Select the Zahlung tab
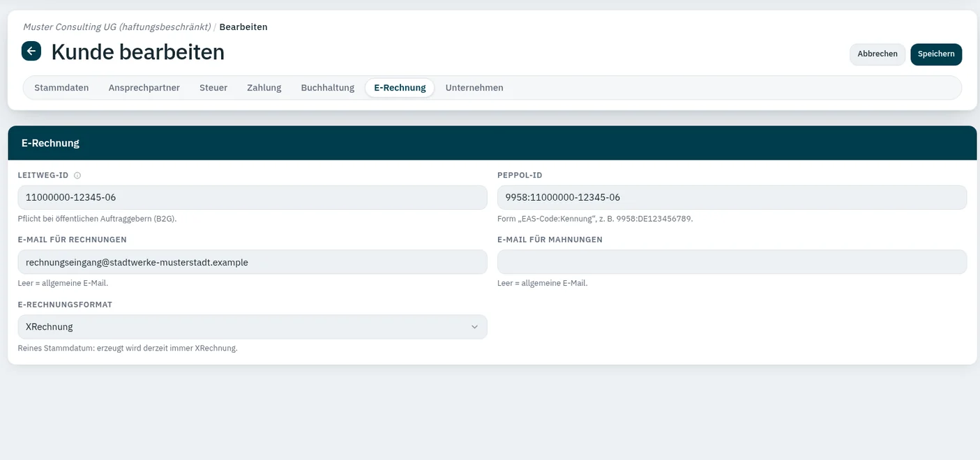Image resolution: width=980 pixels, height=460 pixels. click(264, 88)
